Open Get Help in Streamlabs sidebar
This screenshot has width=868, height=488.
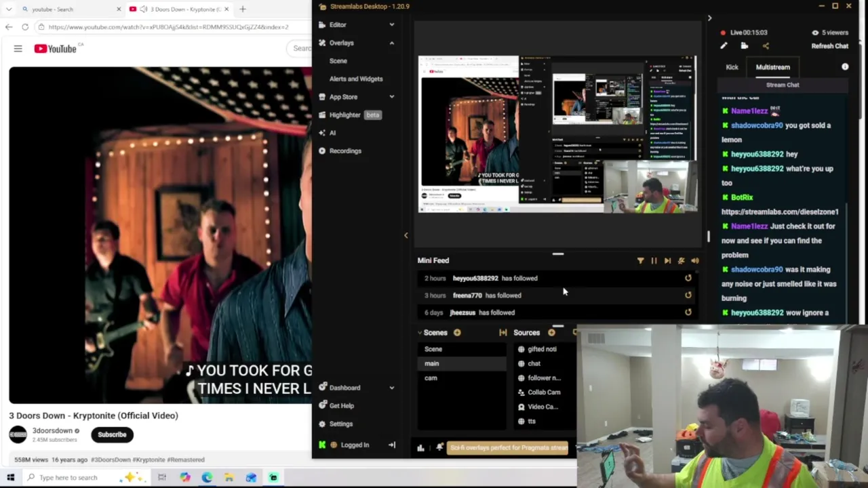pos(341,405)
